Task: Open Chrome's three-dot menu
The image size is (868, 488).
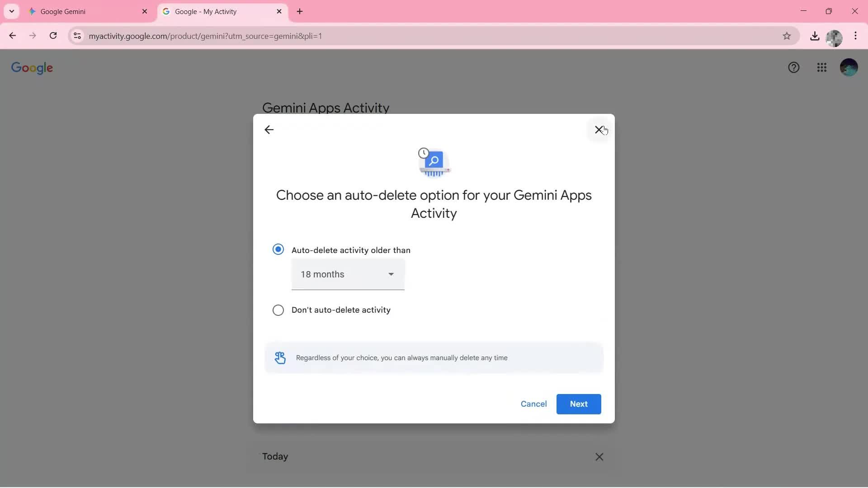Action: click(856, 36)
